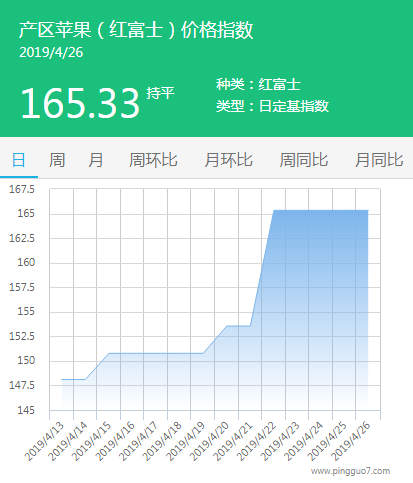Click the 2019/4/21 x-axis label

pos(233,441)
